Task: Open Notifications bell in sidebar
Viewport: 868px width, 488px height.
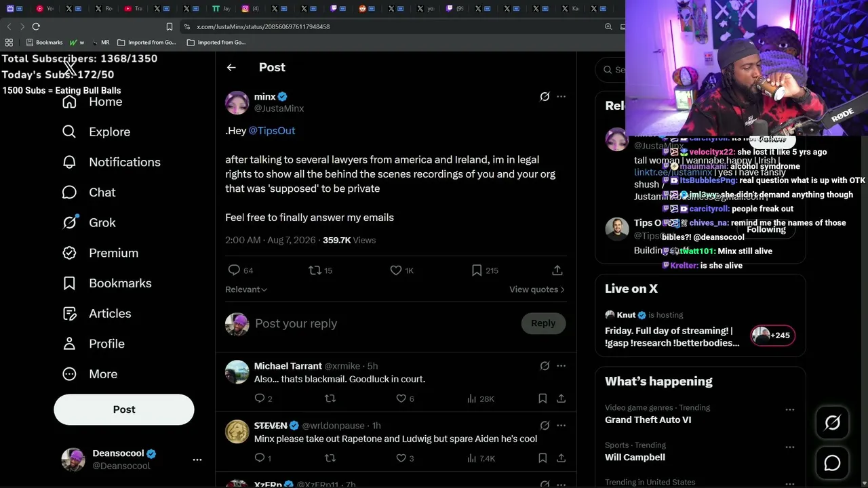Action: tap(111, 162)
